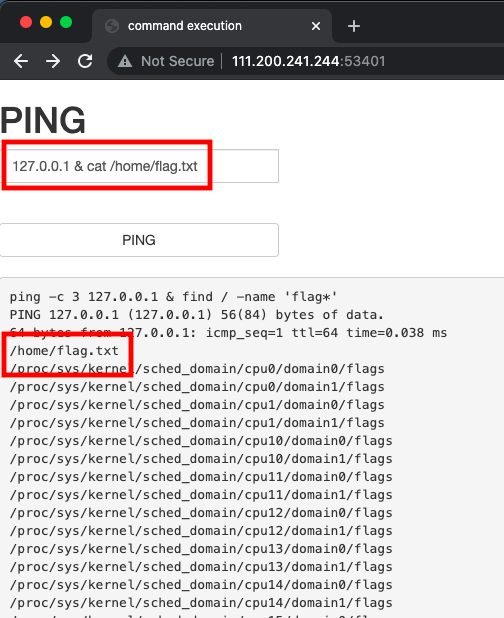Screen dimensions: 504x618
Task: Click the '/home/flag.txt' output line
Action: click(64, 351)
